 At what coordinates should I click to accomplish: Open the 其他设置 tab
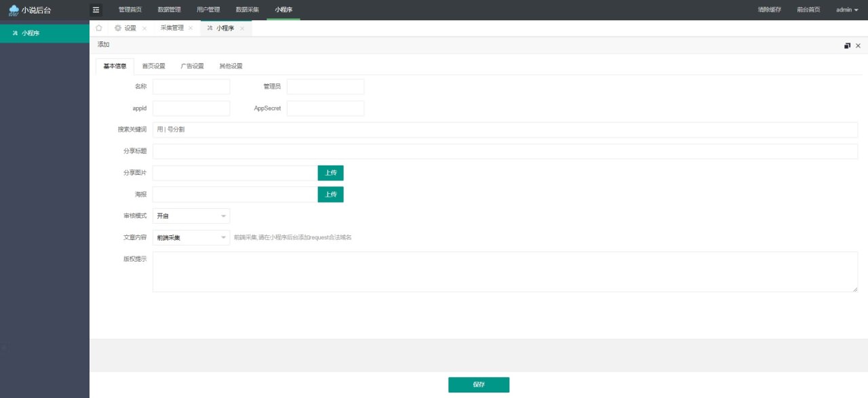tap(231, 66)
